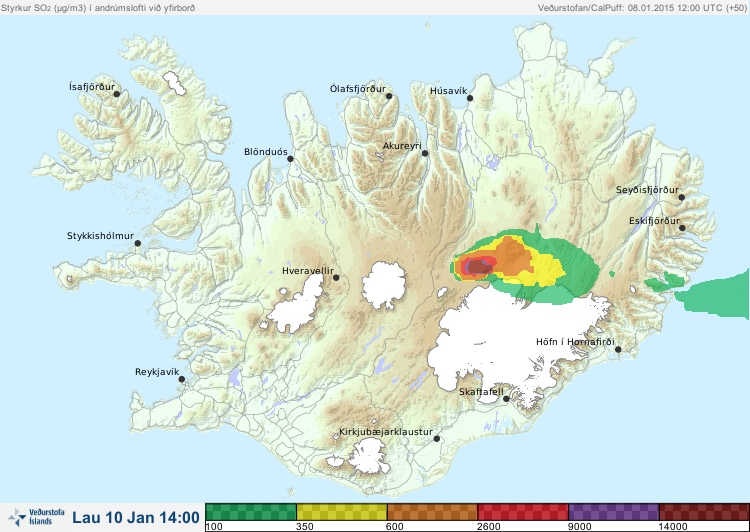The image size is (750, 532).
Task: Click the 'Seyðisfjörður' label text
Action: tap(647, 190)
